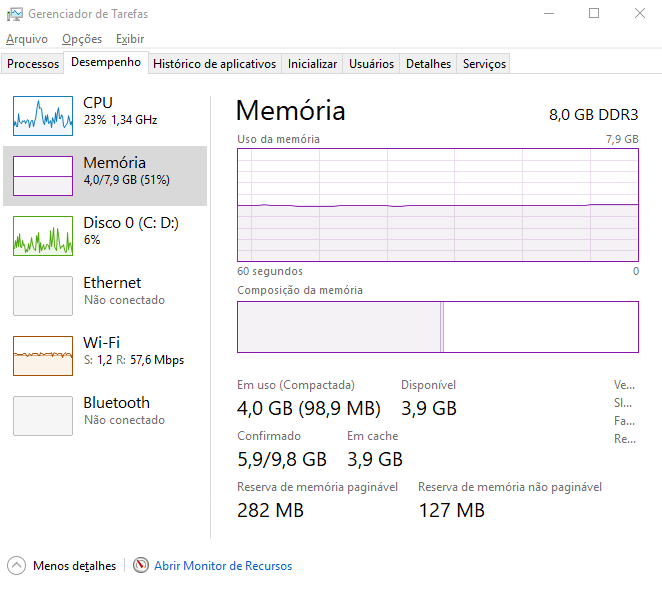662x589 pixels.
Task: Open the Wi-Fi throughput graph thumbnail
Action: point(43,355)
